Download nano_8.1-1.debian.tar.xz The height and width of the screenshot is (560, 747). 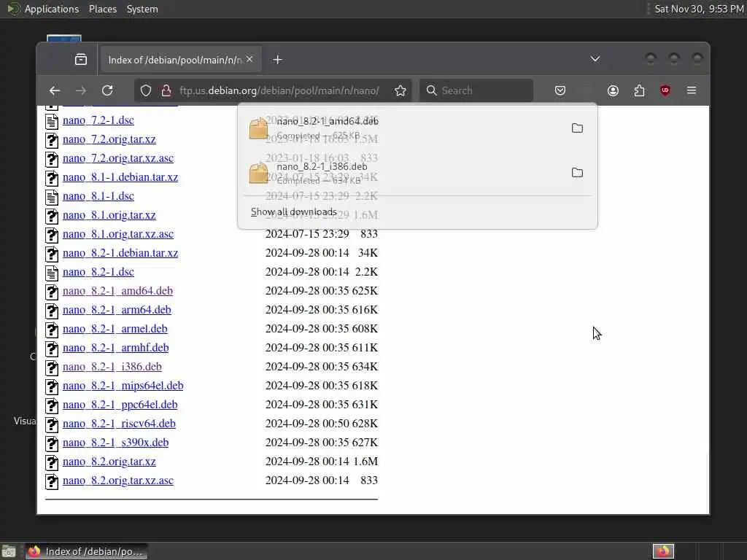[x=120, y=177]
